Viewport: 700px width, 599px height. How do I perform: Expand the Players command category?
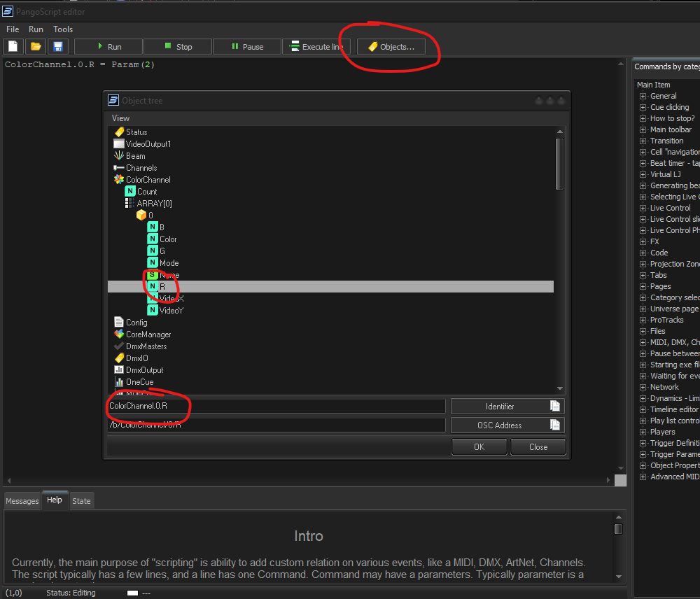pos(643,432)
